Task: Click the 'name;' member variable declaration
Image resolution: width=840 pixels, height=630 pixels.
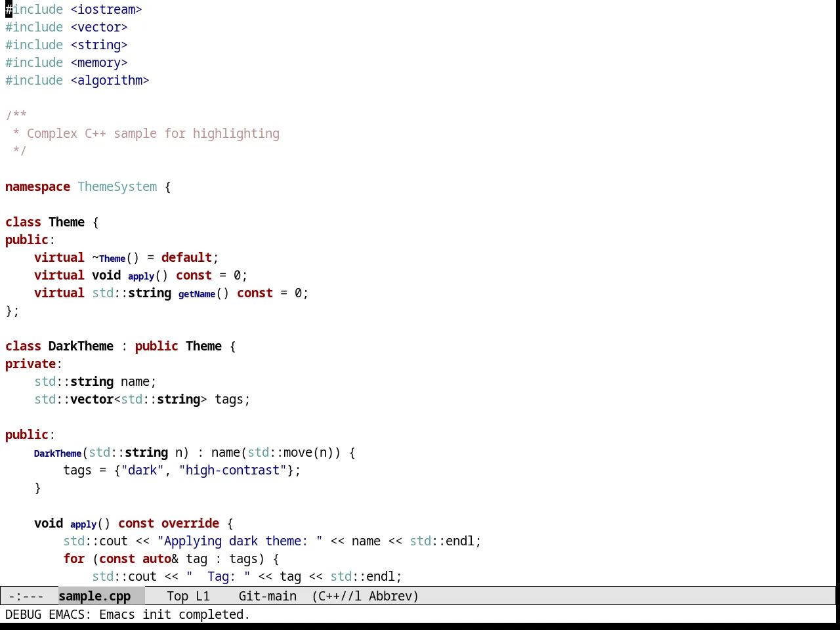Action: [x=138, y=381]
